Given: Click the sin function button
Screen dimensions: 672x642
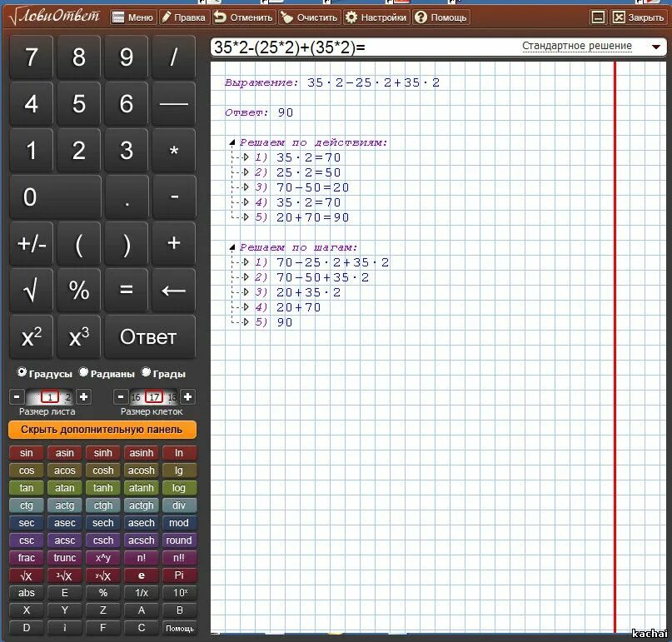Looking at the screenshot, I should pyautogui.click(x=26, y=453).
